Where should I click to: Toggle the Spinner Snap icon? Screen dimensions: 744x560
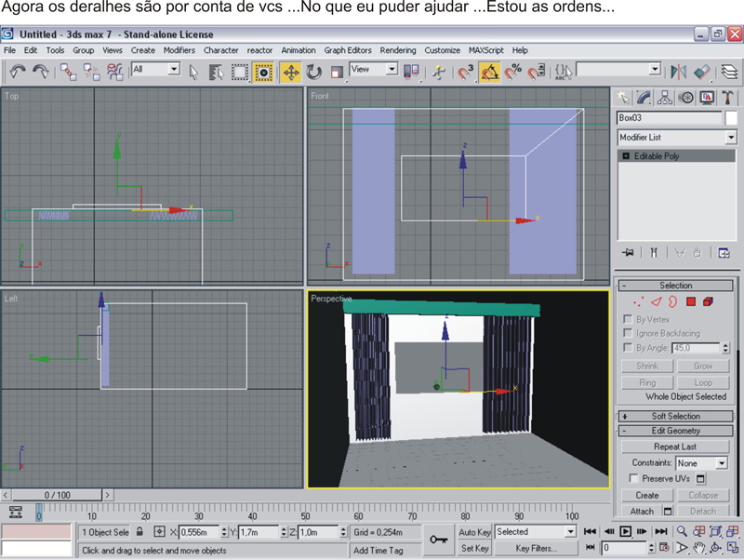[537, 73]
